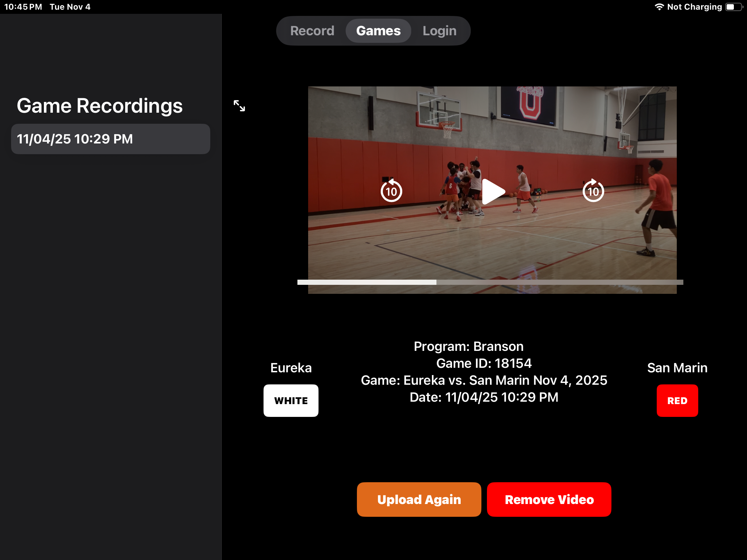This screenshot has height=560, width=747.
Task: Switch to the Record tab
Action: pyautogui.click(x=312, y=31)
